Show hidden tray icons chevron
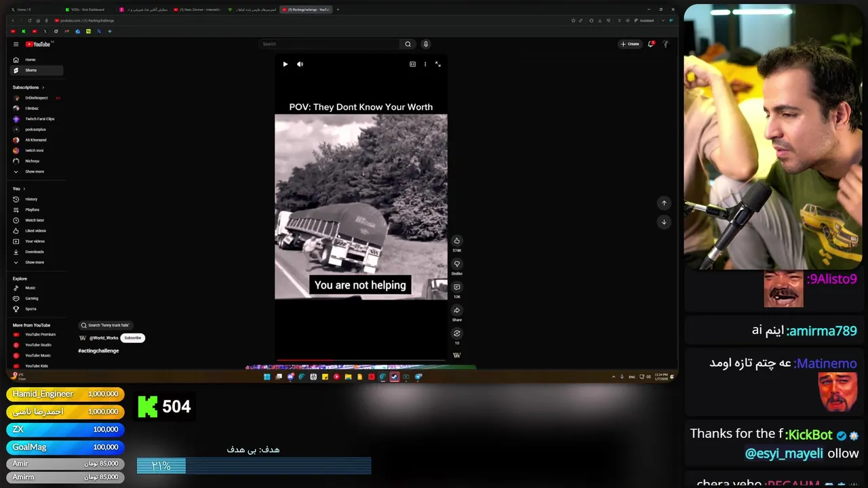This screenshot has width=868, height=488. [614, 377]
